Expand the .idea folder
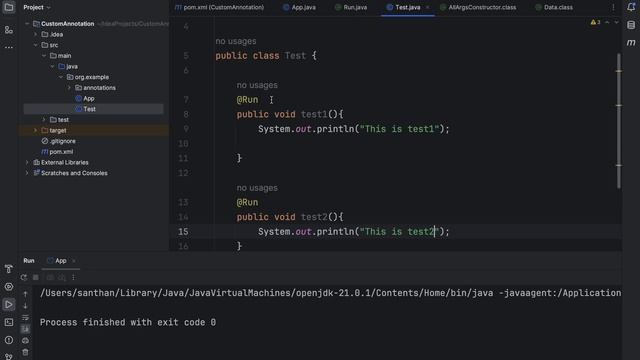This screenshot has width=640, height=360. [36, 34]
